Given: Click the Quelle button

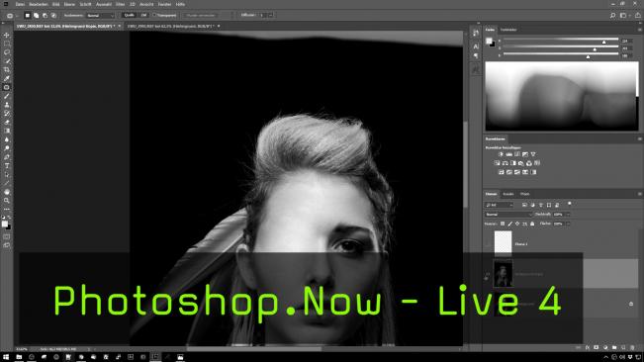Looking at the screenshot, I should click(129, 15).
